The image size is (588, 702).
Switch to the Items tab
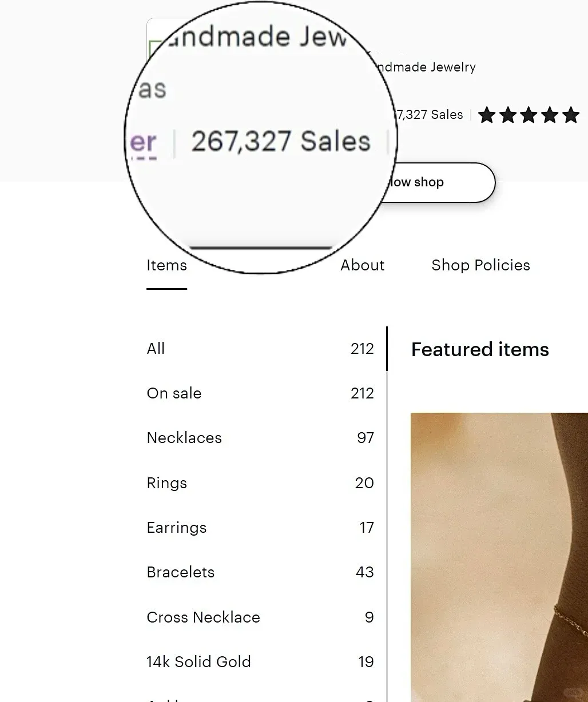pos(166,265)
